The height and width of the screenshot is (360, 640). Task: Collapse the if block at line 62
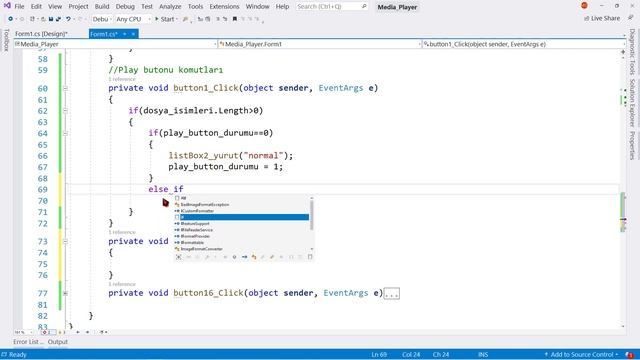coord(65,111)
